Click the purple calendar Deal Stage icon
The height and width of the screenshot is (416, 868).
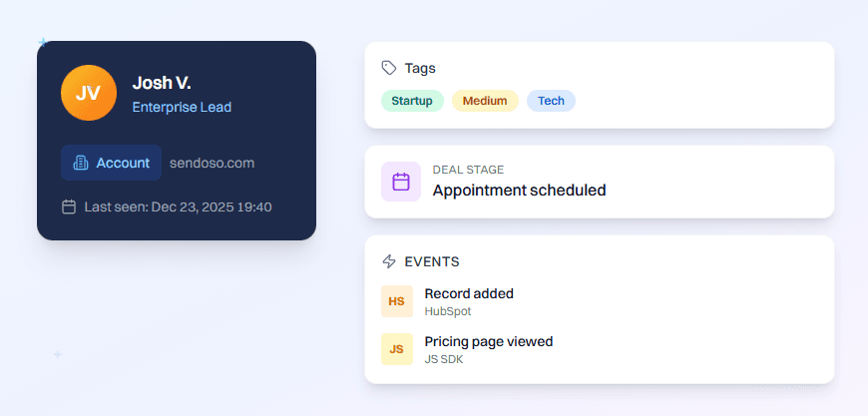pyautogui.click(x=401, y=182)
